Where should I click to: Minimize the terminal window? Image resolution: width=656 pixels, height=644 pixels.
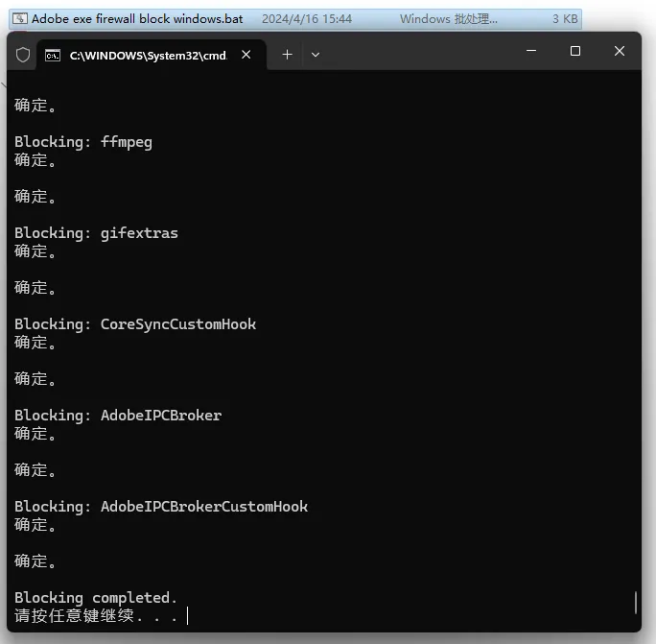coord(530,52)
